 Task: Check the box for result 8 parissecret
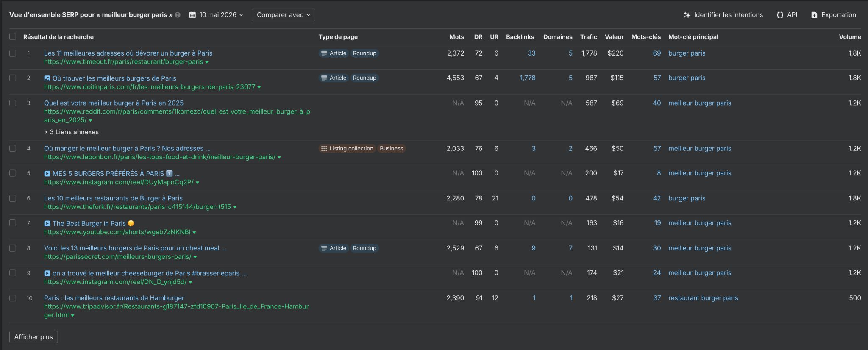coord(13,248)
